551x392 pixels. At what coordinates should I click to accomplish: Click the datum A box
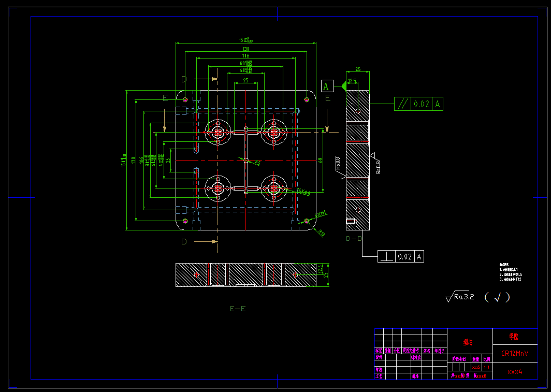point(327,86)
